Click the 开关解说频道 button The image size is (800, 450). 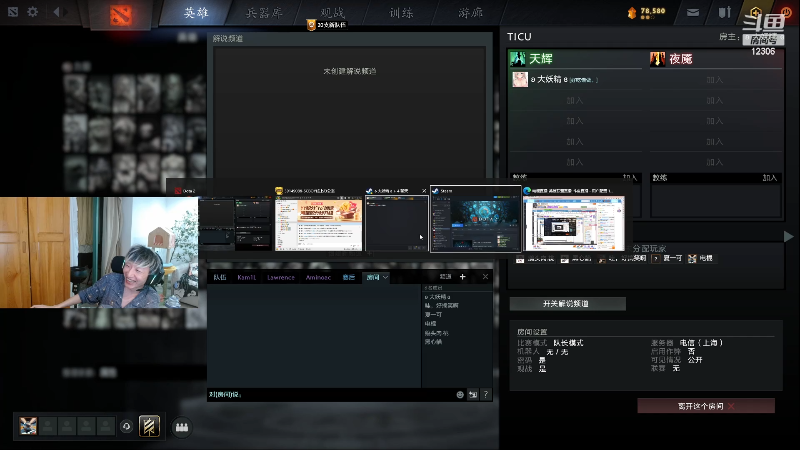pyautogui.click(x=567, y=304)
